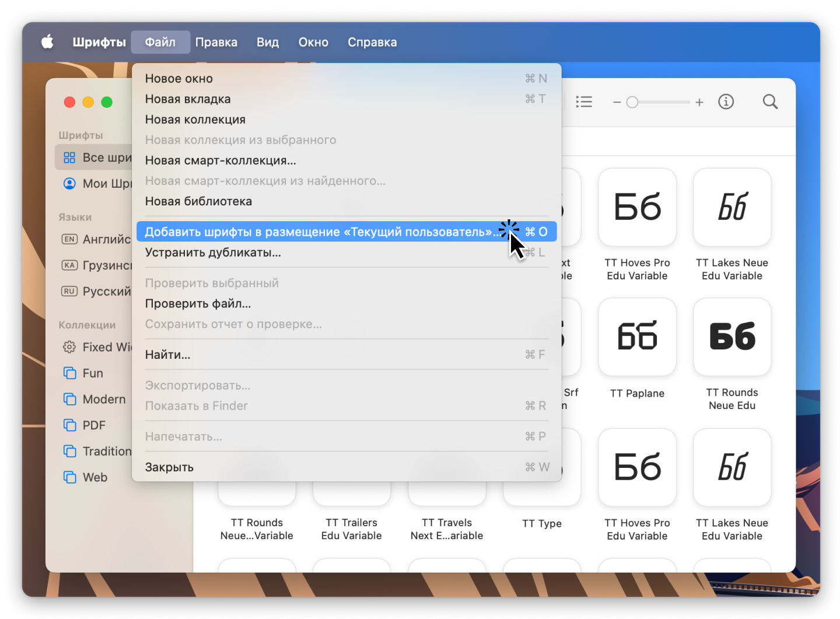Image resolution: width=840 pixels, height=619 pixels.
Task: Click the preview size slider knob
Action: [x=632, y=102]
